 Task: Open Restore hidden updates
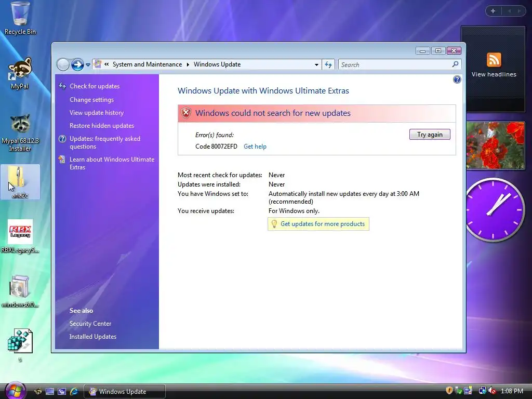click(x=102, y=126)
